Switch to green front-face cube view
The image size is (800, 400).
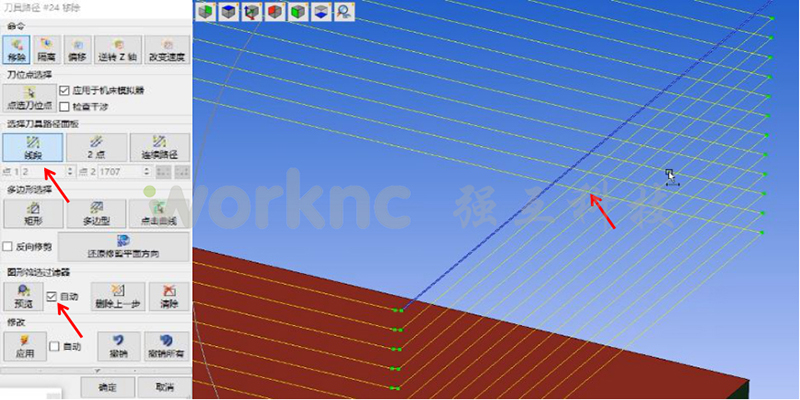click(x=298, y=12)
